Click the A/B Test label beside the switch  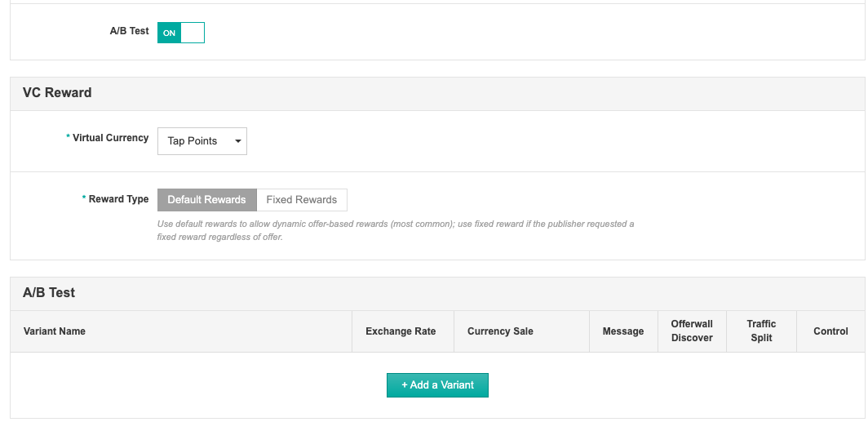coord(130,31)
